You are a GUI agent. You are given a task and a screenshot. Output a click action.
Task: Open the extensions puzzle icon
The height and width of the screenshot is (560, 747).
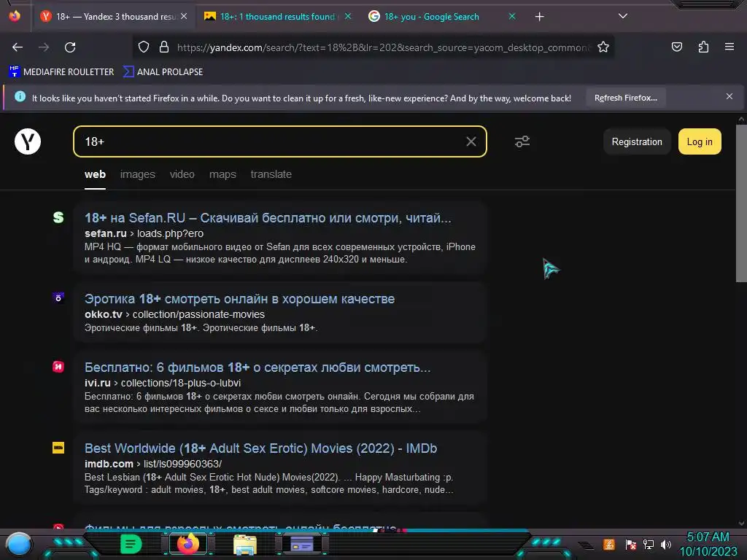[x=703, y=47]
